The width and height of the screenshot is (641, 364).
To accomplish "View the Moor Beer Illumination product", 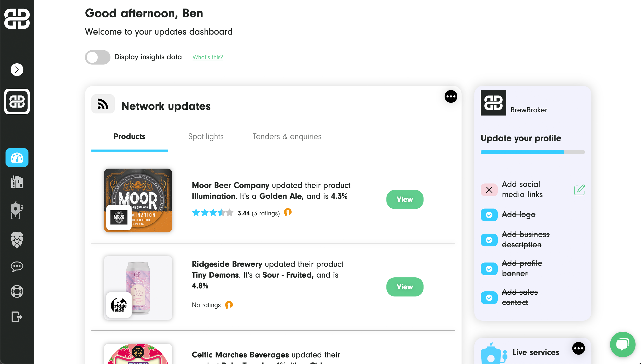I will 405,199.
